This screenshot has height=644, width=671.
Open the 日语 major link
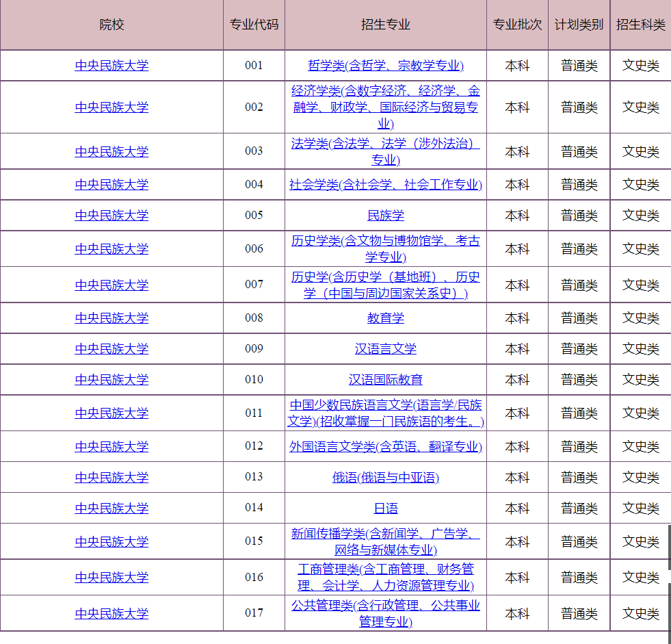[x=386, y=508]
